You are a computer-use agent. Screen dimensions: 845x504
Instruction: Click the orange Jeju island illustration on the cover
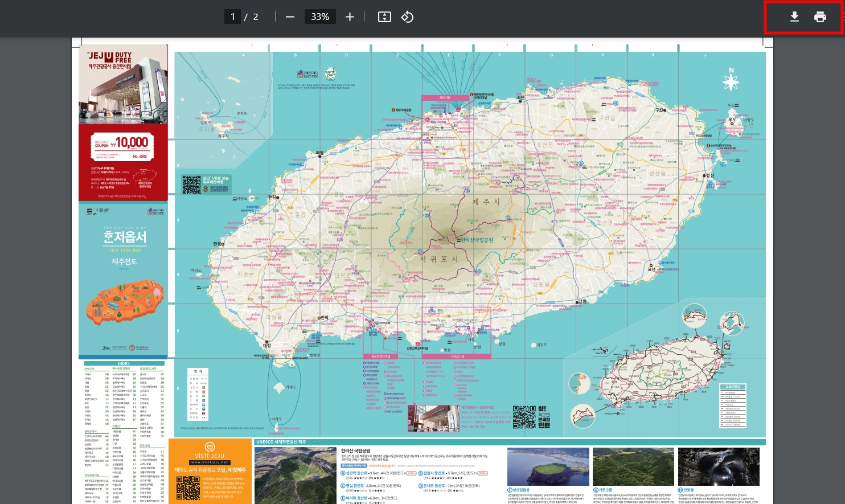125,304
